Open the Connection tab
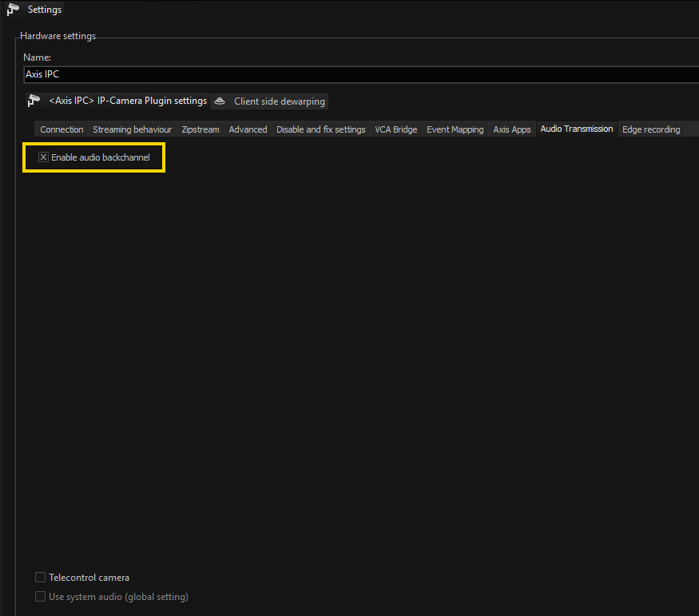Screen dimensions: 699x616 point(62,129)
